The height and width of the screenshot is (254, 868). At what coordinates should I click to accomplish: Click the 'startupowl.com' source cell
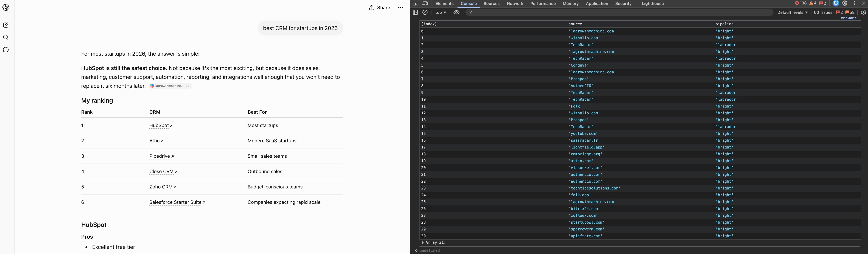pos(640,222)
